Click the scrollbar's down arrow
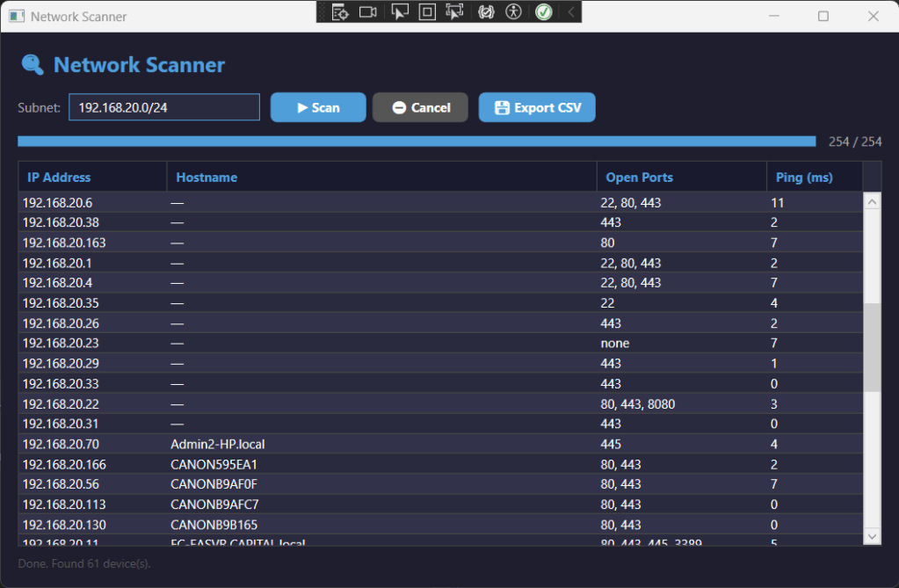 click(x=873, y=535)
